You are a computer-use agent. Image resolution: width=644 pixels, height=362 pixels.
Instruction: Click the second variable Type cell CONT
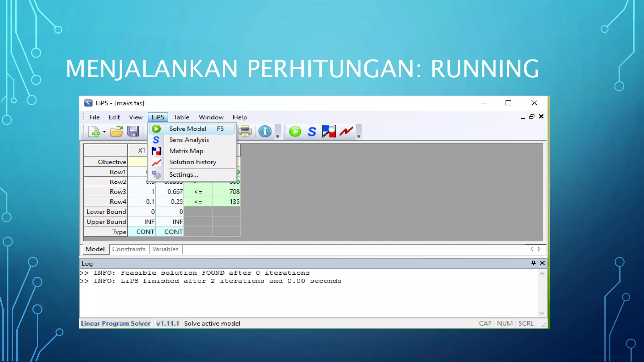[170, 232]
